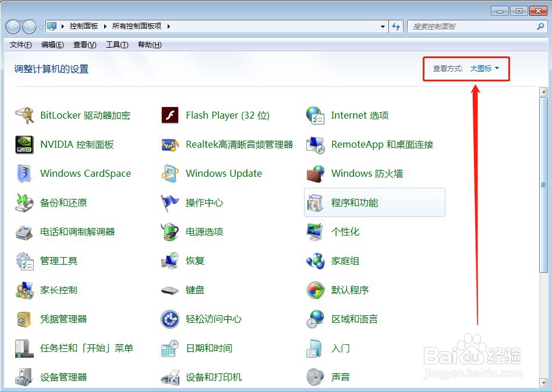The image size is (552, 392).
Task: Click the Back navigation button
Action: pos(13,27)
